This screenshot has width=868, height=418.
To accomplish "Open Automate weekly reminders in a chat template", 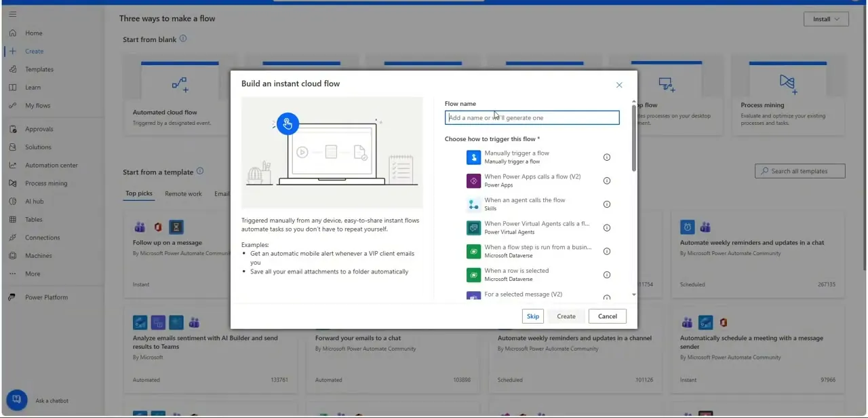I will point(757,254).
